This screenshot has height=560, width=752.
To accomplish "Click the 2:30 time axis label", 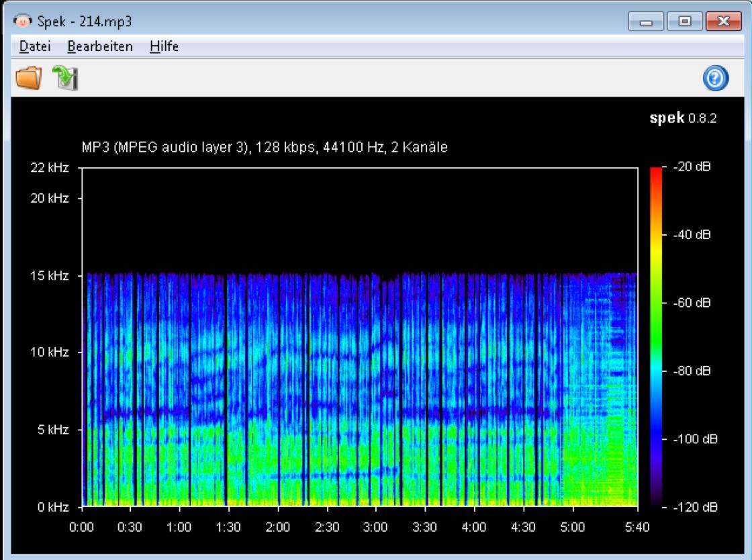I will point(327,527).
